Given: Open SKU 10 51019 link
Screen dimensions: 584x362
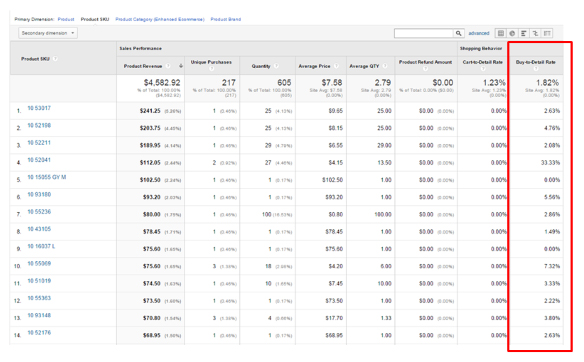Looking at the screenshot, I should [39, 280].
